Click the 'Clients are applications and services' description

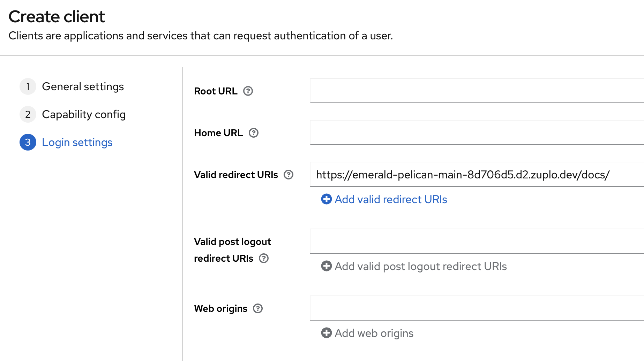(x=201, y=36)
